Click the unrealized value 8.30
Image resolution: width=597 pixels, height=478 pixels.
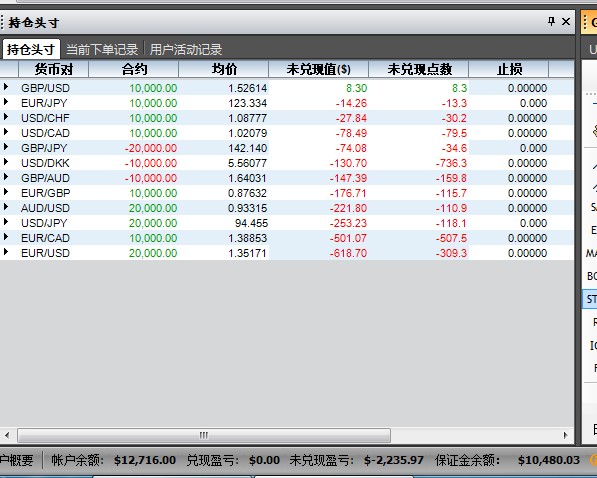[356, 88]
